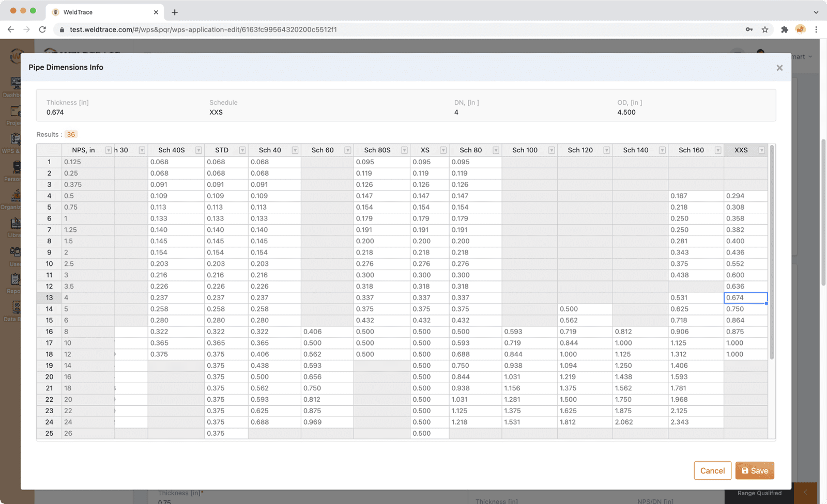Open the Sch 40S column filter dropdown
Viewport: 827px width, 504px height.
coord(198,150)
